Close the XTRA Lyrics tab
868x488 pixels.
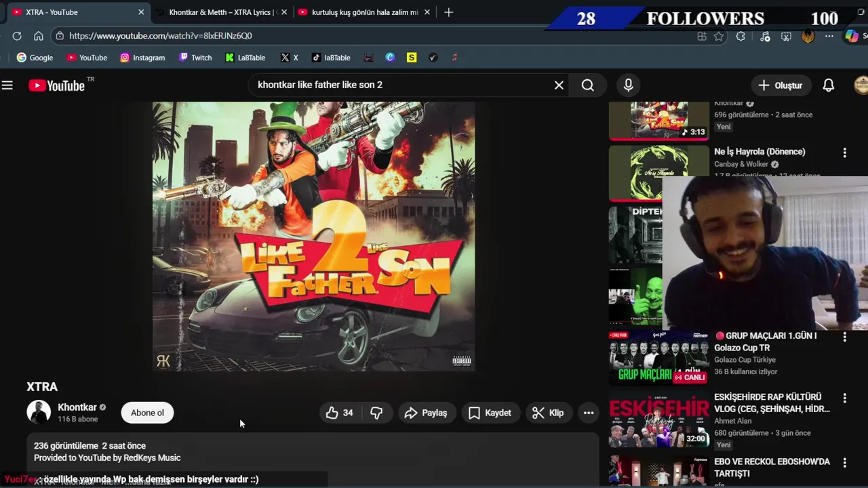click(283, 12)
